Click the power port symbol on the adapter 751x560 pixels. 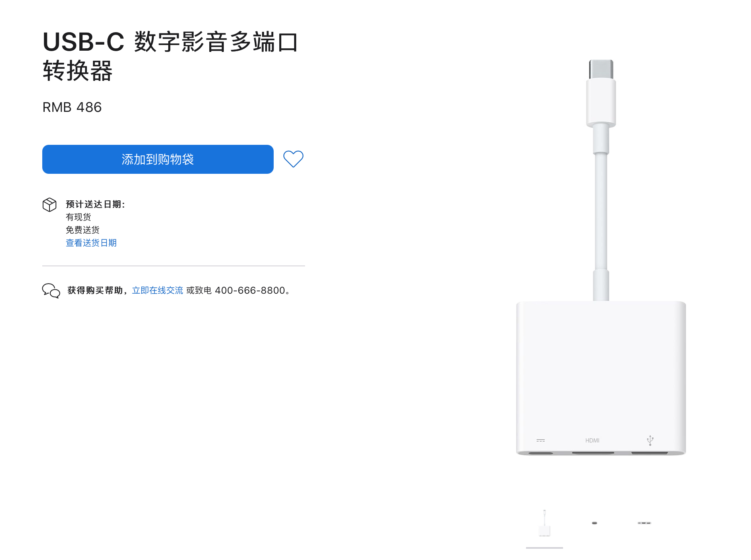point(541,441)
